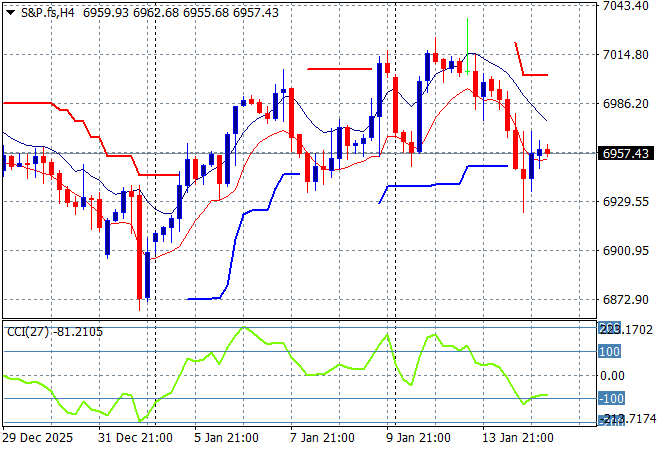Click the current price label 6957.43
Viewport: 660px width, 450px height.
pos(626,153)
